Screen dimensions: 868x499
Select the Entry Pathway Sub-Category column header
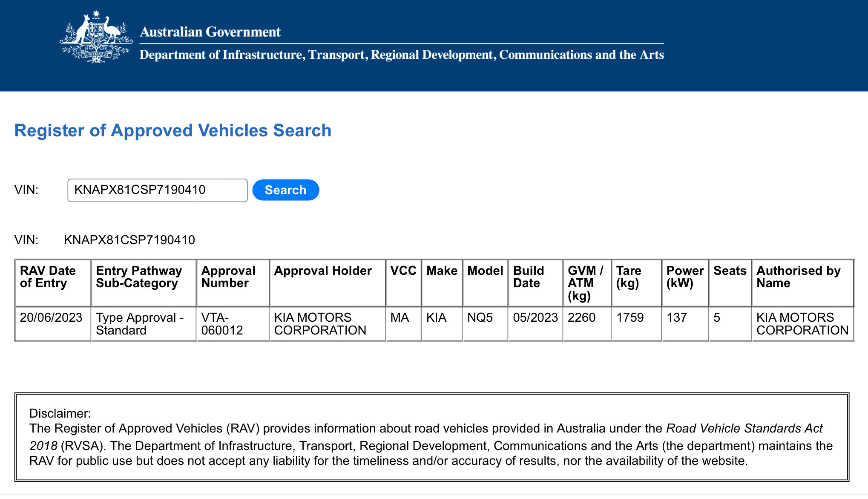(x=139, y=277)
